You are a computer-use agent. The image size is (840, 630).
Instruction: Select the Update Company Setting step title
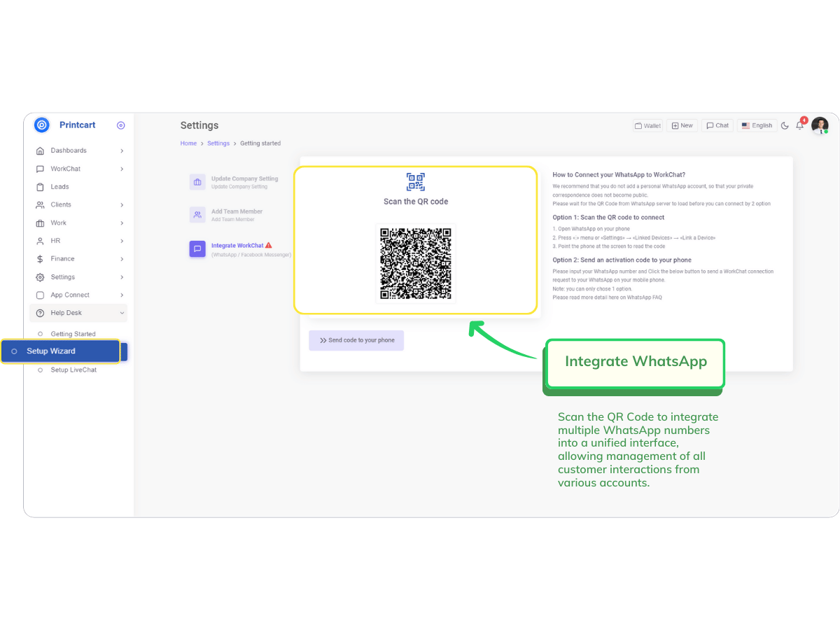[244, 178]
